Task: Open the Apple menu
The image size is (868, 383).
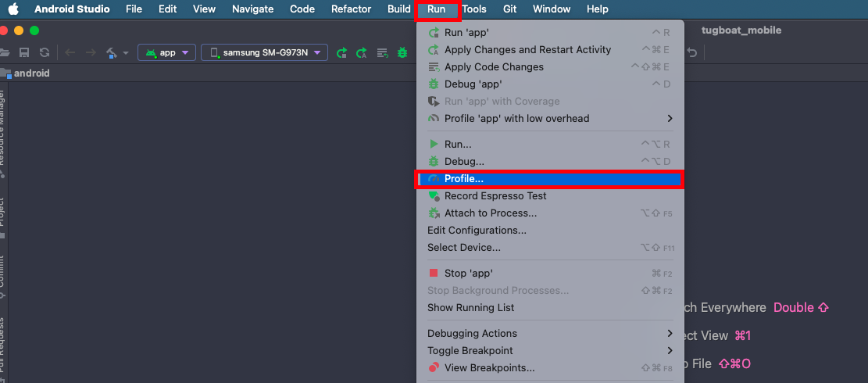Action: tap(13, 9)
